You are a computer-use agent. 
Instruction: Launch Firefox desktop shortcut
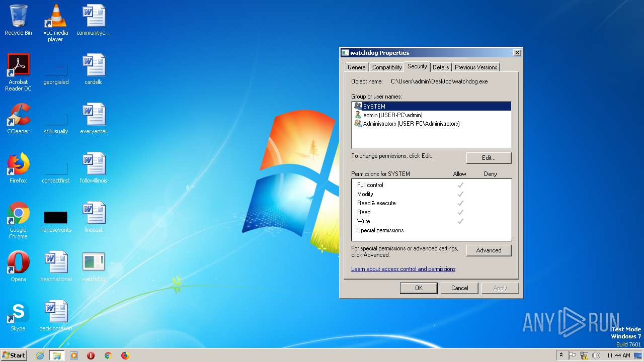18,168
